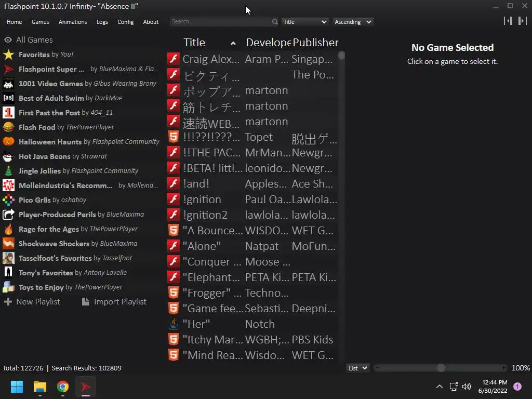532x399 pixels.
Task: Toggle the left sidebar with the top-right icon
Action: [x=508, y=21]
